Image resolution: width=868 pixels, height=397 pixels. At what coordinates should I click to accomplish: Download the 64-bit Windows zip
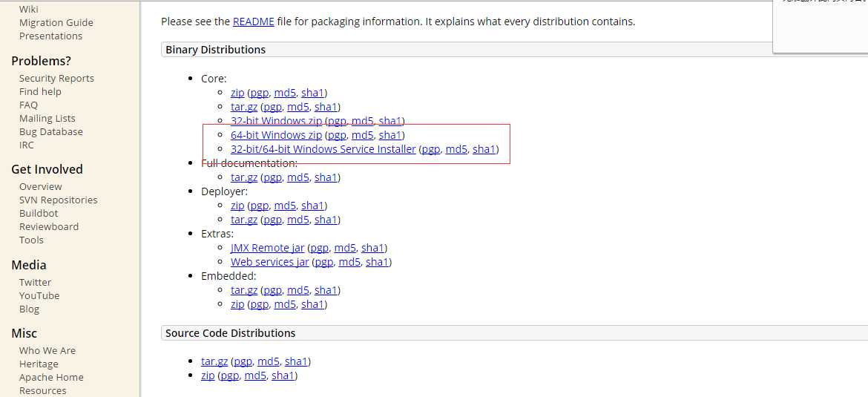[x=276, y=135]
